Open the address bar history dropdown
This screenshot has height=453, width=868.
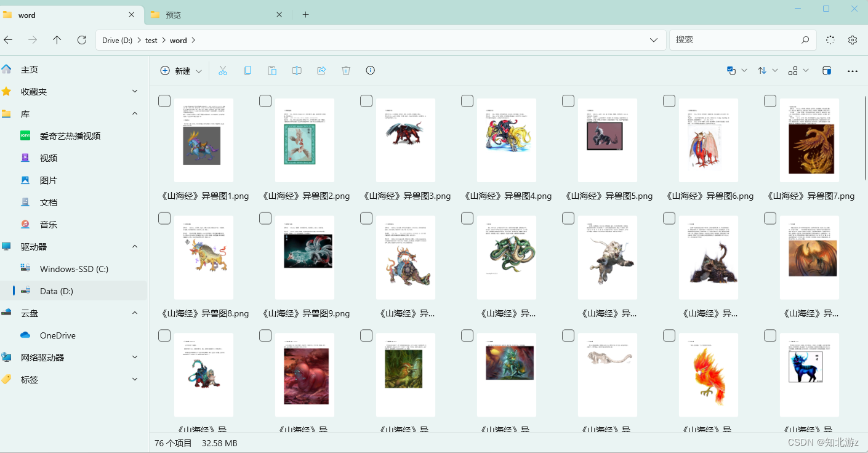point(654,40)
